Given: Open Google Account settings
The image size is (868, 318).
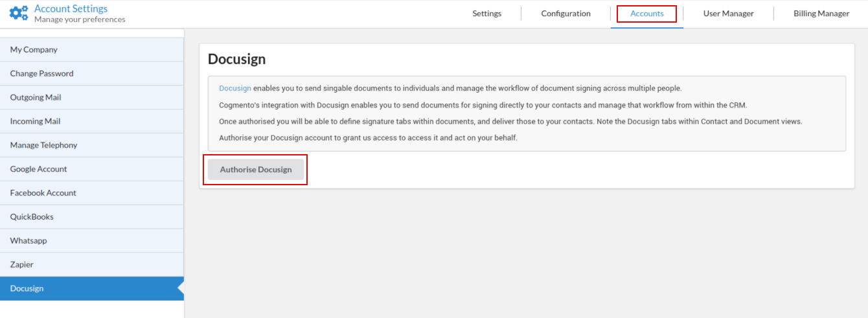Looking at the screenshot, I should pos(38,170).
